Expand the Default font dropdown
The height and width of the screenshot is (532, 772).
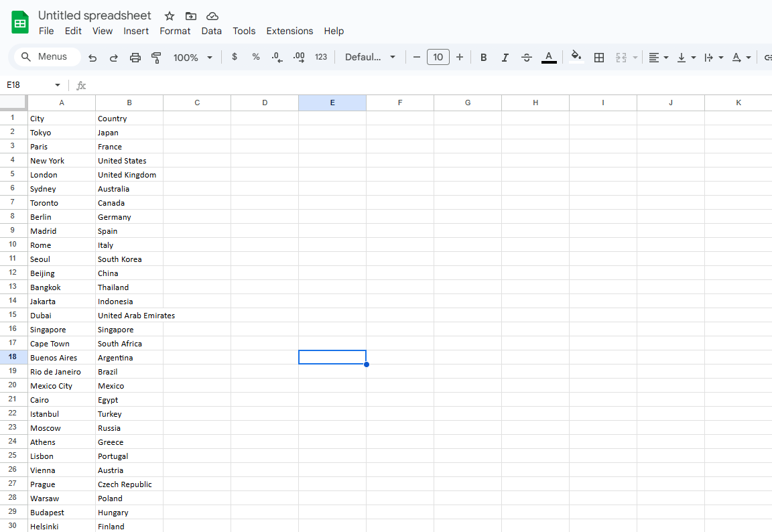point(370,58)
